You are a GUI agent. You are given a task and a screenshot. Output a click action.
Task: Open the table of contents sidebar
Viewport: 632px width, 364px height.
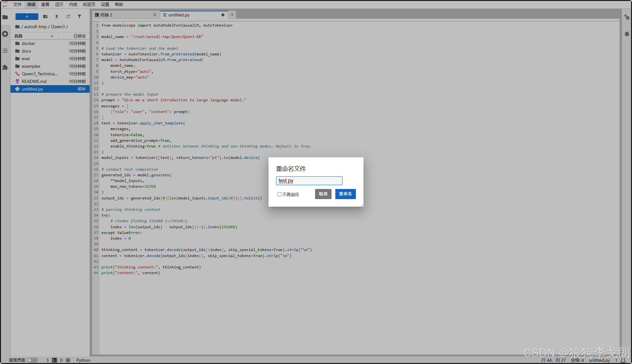[x=5, y=51]
